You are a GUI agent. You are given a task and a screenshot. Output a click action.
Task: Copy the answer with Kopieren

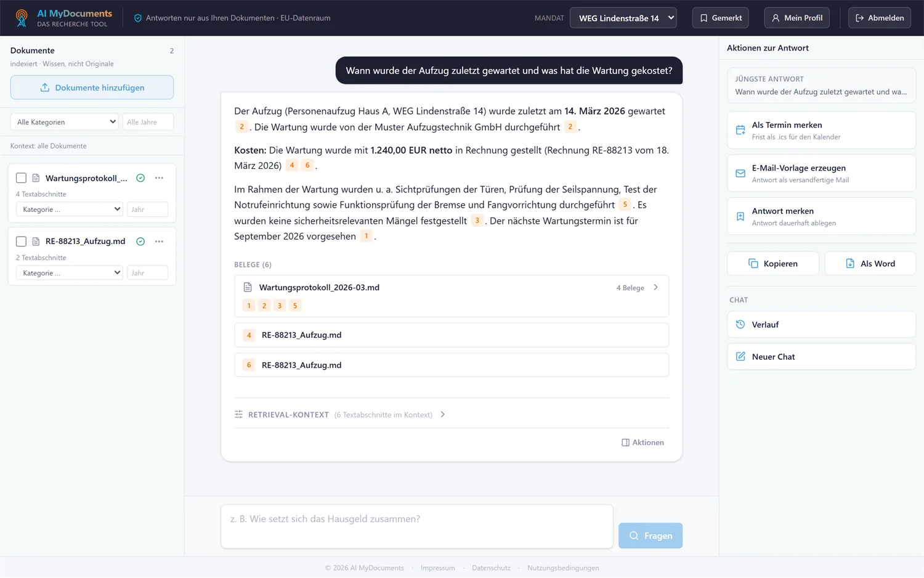pos(773,264)
